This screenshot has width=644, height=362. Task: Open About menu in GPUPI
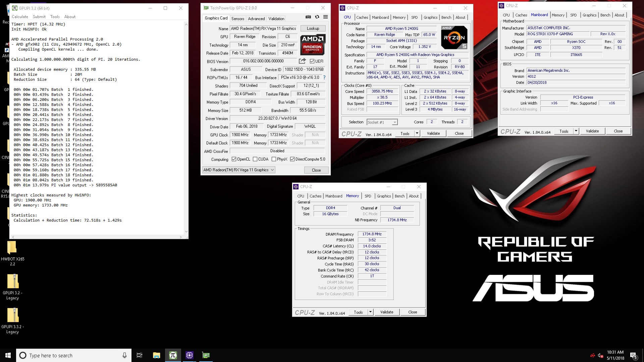pos(70,17)
